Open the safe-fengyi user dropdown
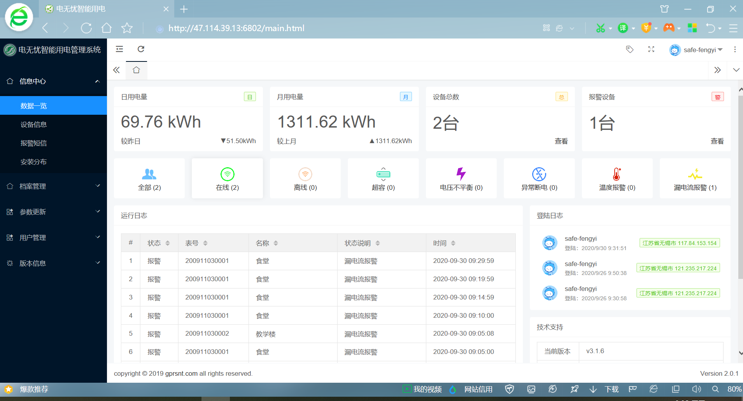 [x=696, y=50]
